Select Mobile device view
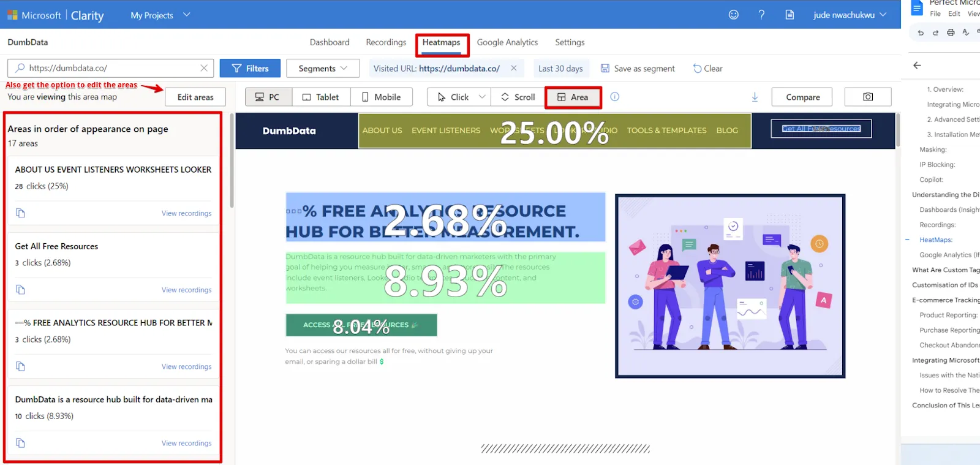 [382, 97]
